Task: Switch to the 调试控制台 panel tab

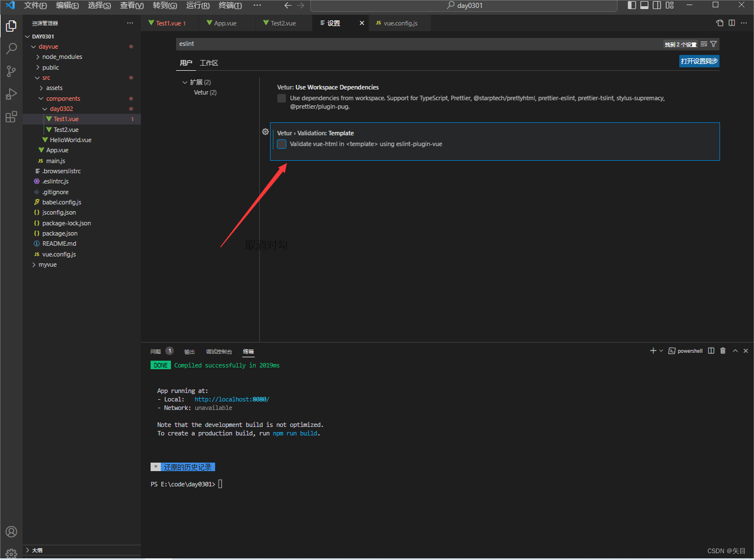Action: 219,351
